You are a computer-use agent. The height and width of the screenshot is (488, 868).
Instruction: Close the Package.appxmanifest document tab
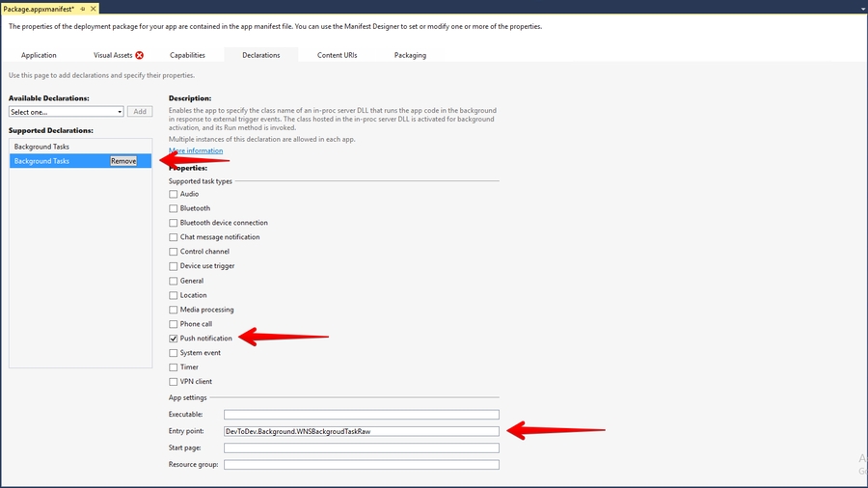coord(95,8)
